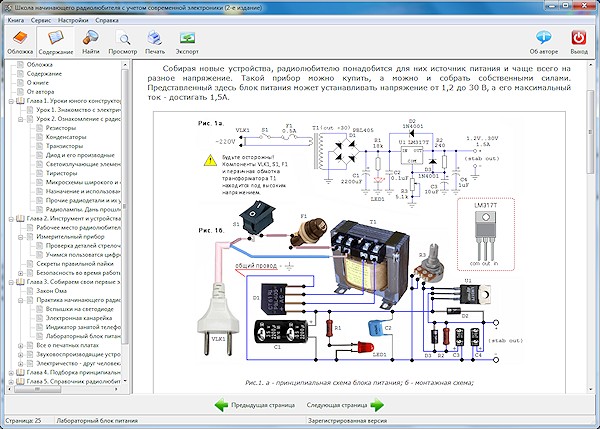The height and width of the screenshot is (429, 600).
Task: Select Обложка in the contents tree
Action: (x=39, y=65)
